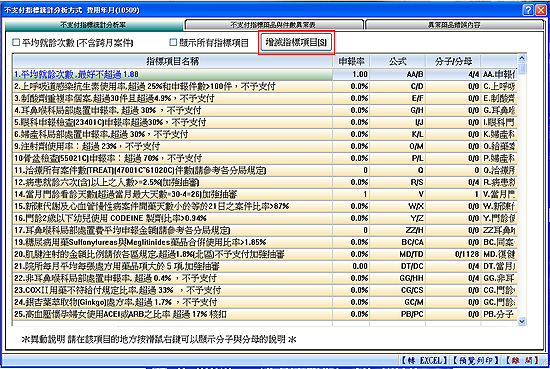Click the help question mark icon
550x369 pixels.
click(x=528, y=10)
